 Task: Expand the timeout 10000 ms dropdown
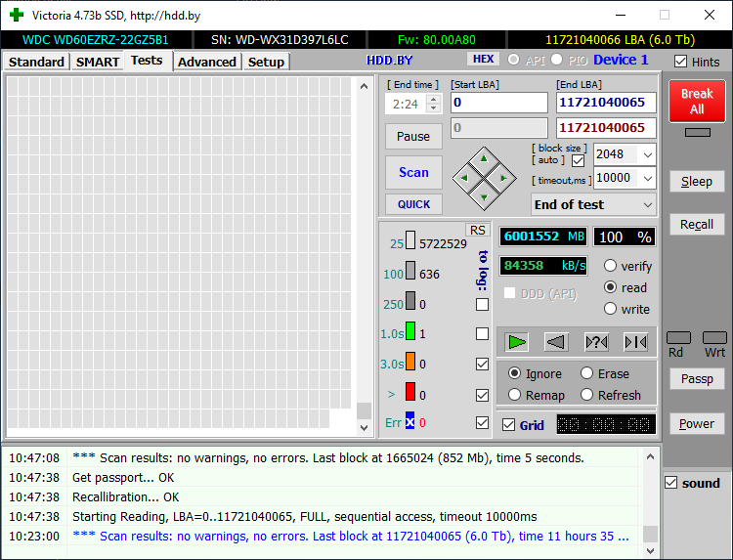pyautogui.click(x=646, y=178)
